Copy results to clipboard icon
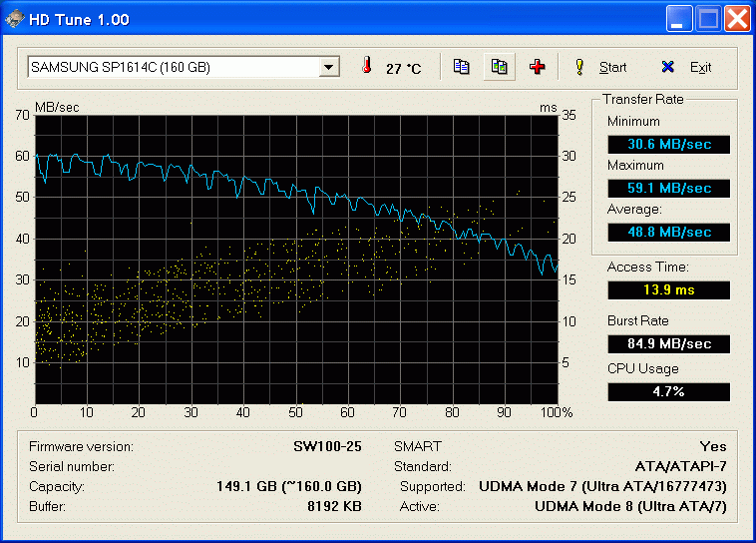Viewport: 756px width, 543px height. tap(462, 67)
